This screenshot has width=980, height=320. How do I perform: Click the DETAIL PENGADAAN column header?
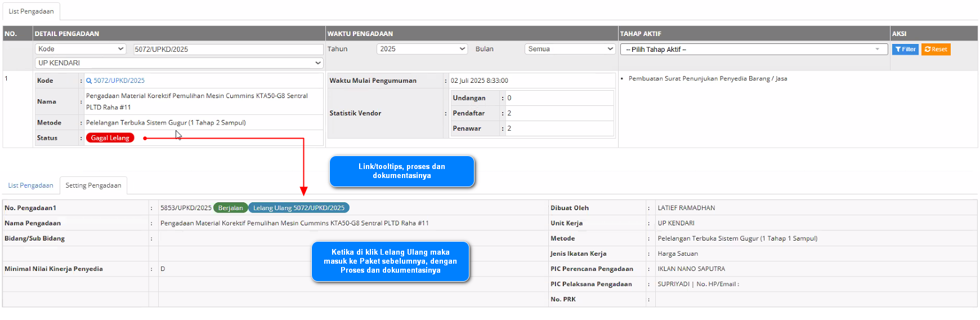point(67,34)
